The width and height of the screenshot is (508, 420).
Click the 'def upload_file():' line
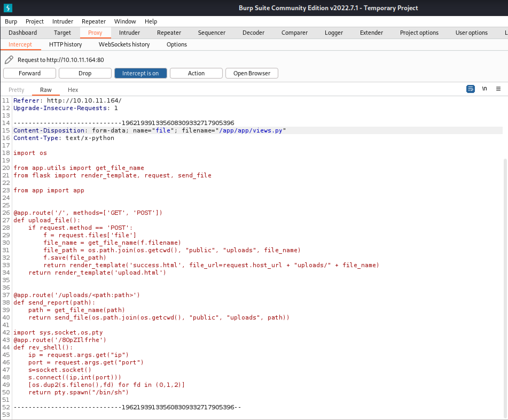pyautogui.click(x=47, y=220)
